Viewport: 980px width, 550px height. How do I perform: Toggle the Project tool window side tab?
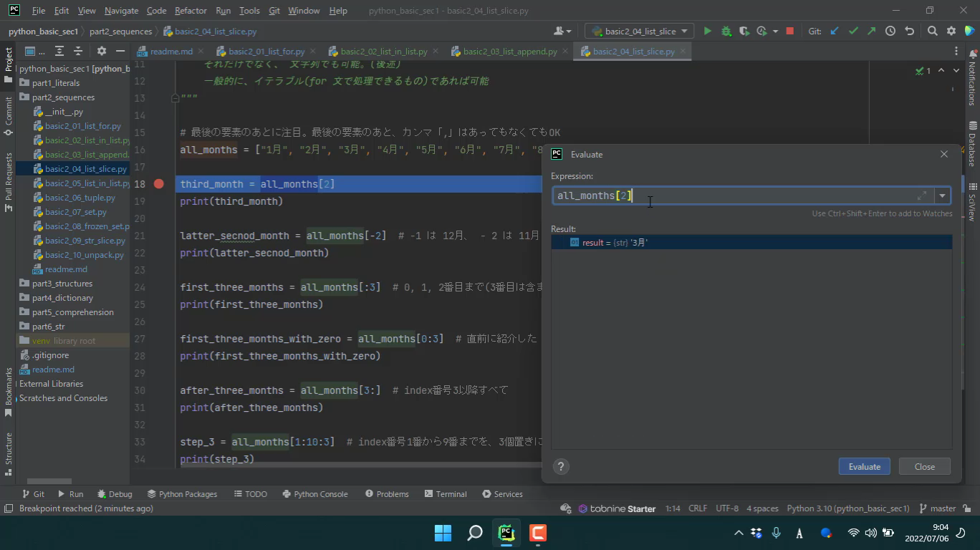pos(9,63)
